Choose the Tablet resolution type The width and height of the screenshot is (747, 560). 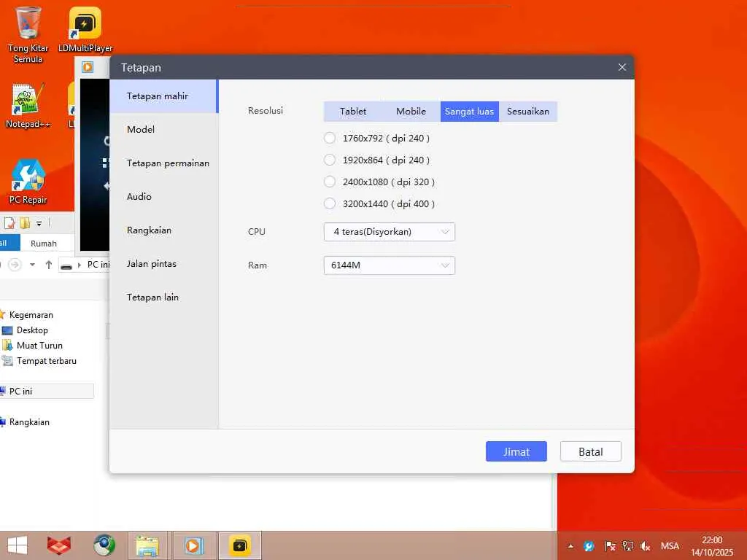coord(353,112)
